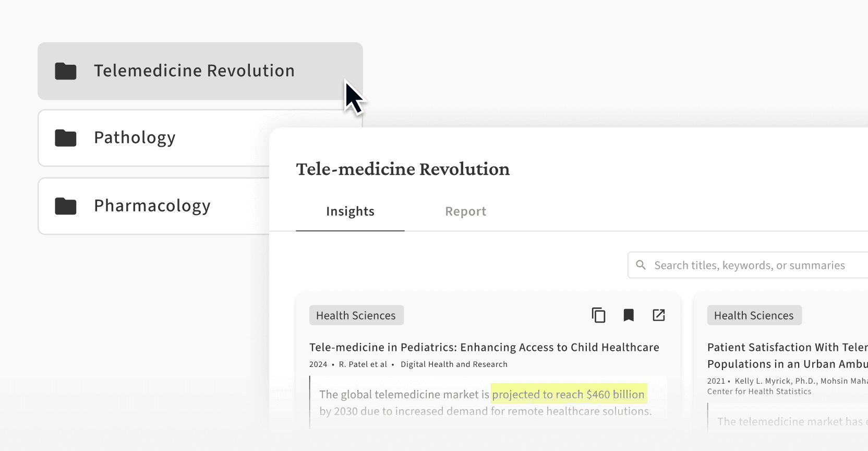
Task: Switch to the Report tab
Action: point(465,211)
